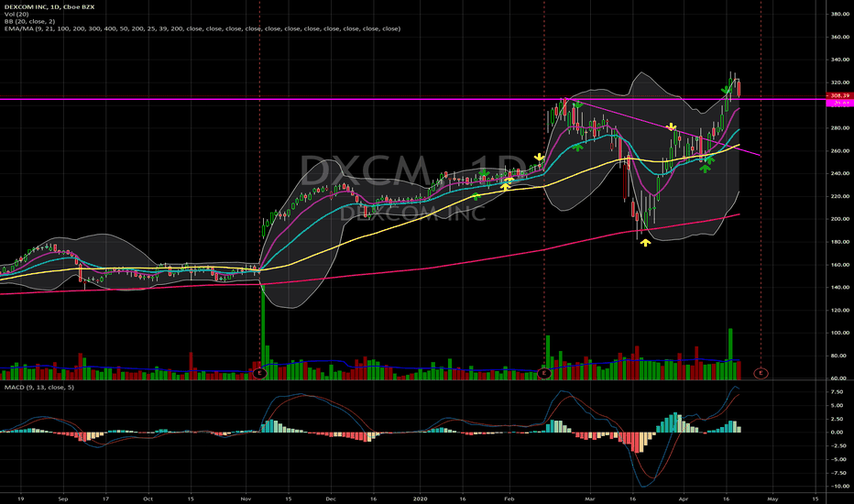Image resolution: width=854 pixels, height=504 pixels.
Task: Select the yellow up arrow below March low
Action: coord(645,243)
